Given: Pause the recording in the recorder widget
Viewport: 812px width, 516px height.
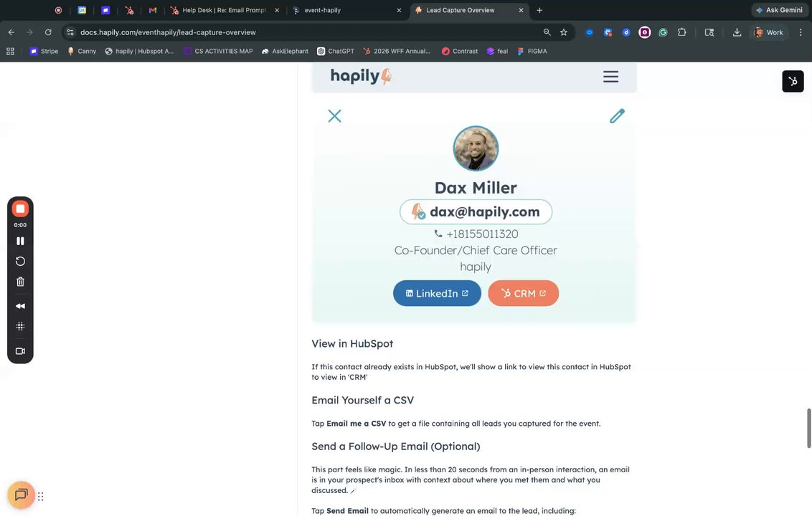Looking at the screenshot, I should [20, 241].
